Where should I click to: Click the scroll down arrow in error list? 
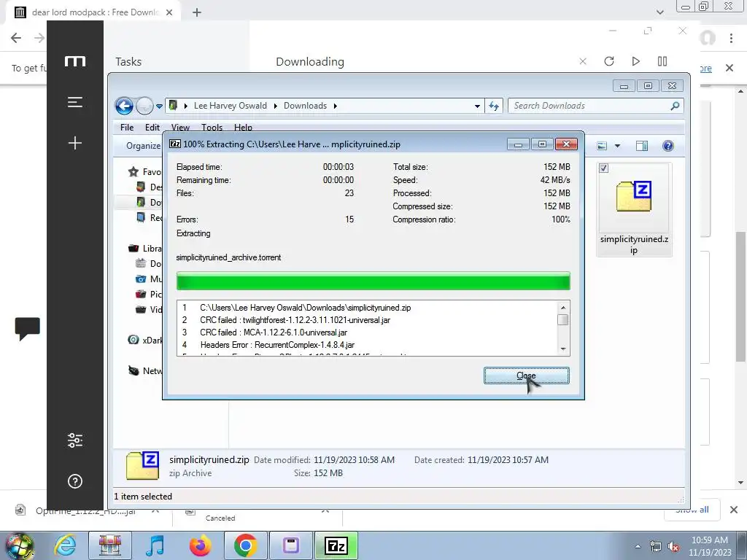pos(563,349)
